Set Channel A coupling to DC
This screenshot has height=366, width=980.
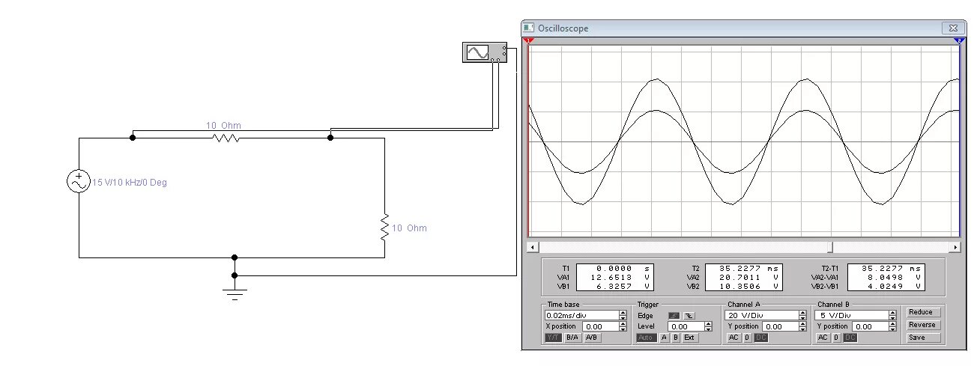coord(761,338)
